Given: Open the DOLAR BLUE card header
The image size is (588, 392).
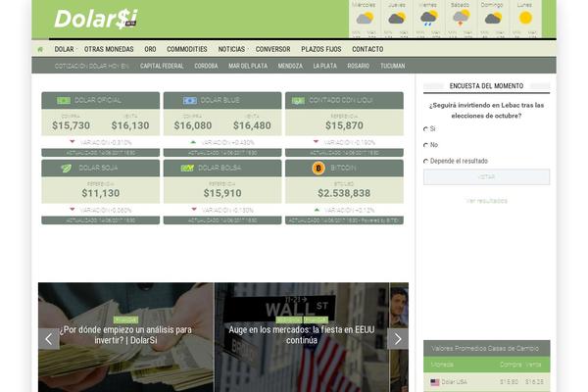Looking at the screenshot, I should click(x=222, y=101).
